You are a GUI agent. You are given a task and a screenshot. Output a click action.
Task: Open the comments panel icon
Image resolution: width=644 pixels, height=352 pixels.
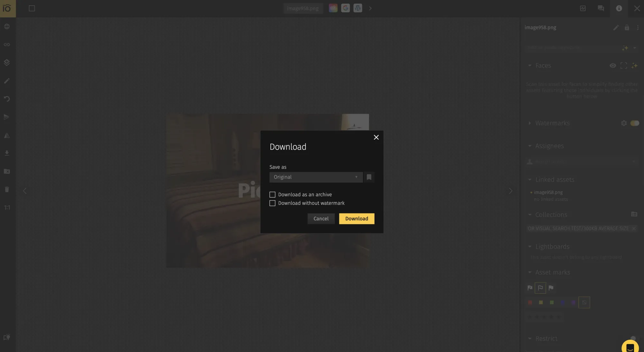click(x=601, y=8)
